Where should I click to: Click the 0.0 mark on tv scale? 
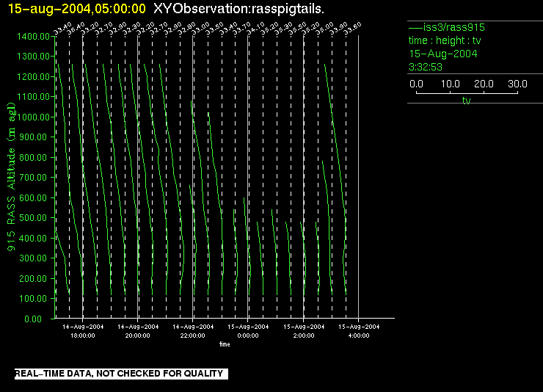(416, 84)
